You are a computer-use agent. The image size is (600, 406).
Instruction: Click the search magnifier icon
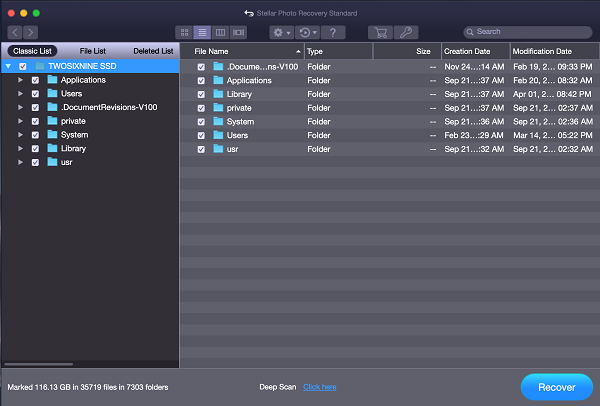click(x=470, y=32)
